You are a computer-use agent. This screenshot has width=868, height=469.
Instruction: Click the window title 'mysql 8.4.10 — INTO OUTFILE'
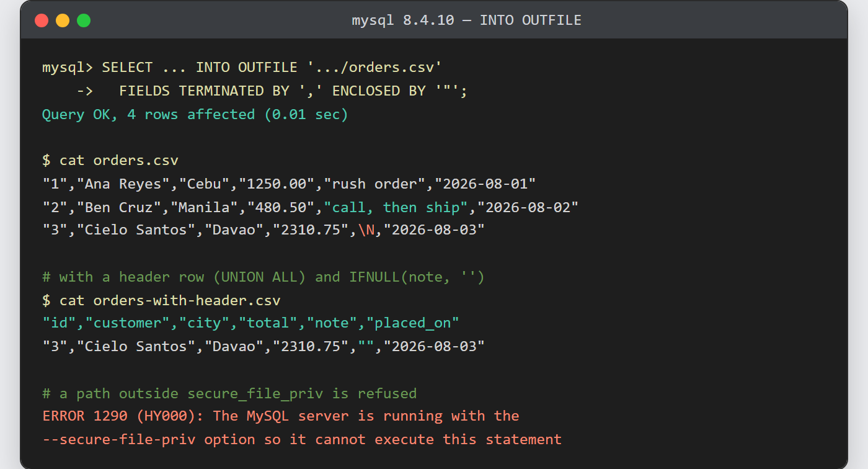(x=466, y=20)
